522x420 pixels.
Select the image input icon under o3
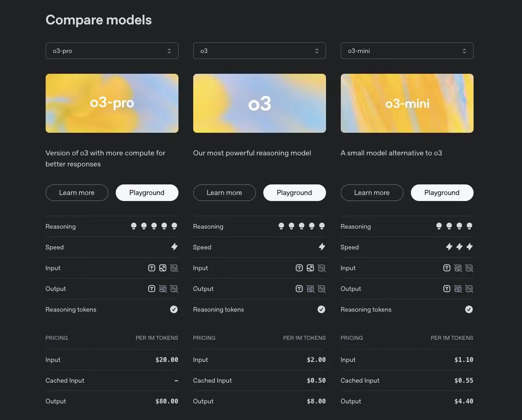click(x=310, y=267)
